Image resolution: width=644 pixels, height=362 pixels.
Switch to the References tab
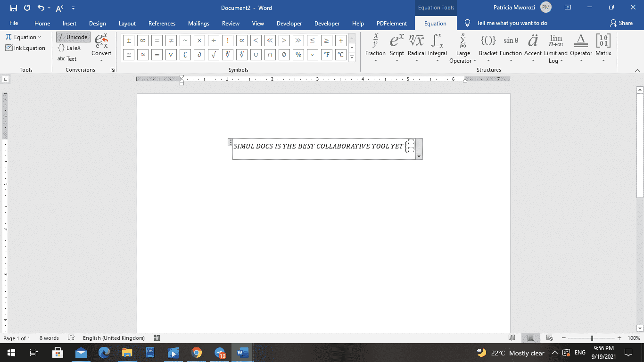[x=162, y=23]
